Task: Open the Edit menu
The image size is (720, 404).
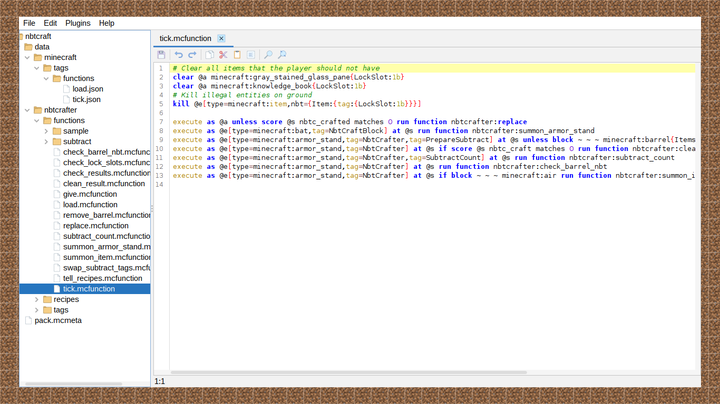Action: pos(50,23)
